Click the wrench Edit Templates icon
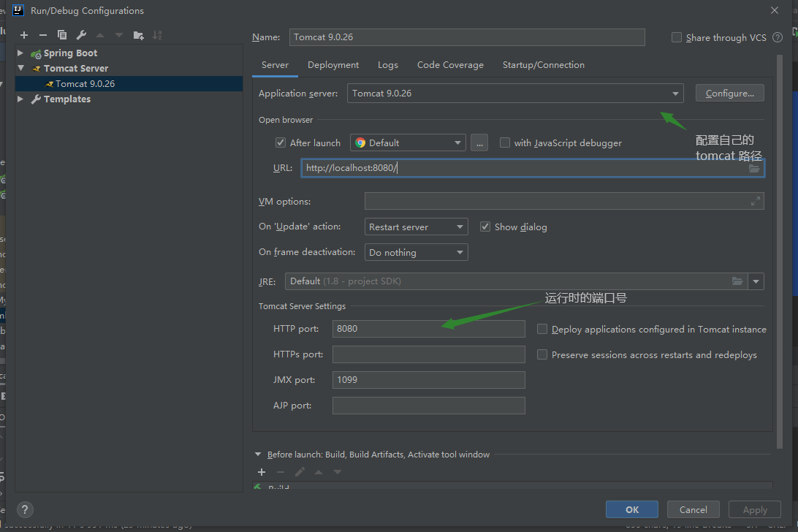Screen dimensions: 798x532 click(81, 35)
